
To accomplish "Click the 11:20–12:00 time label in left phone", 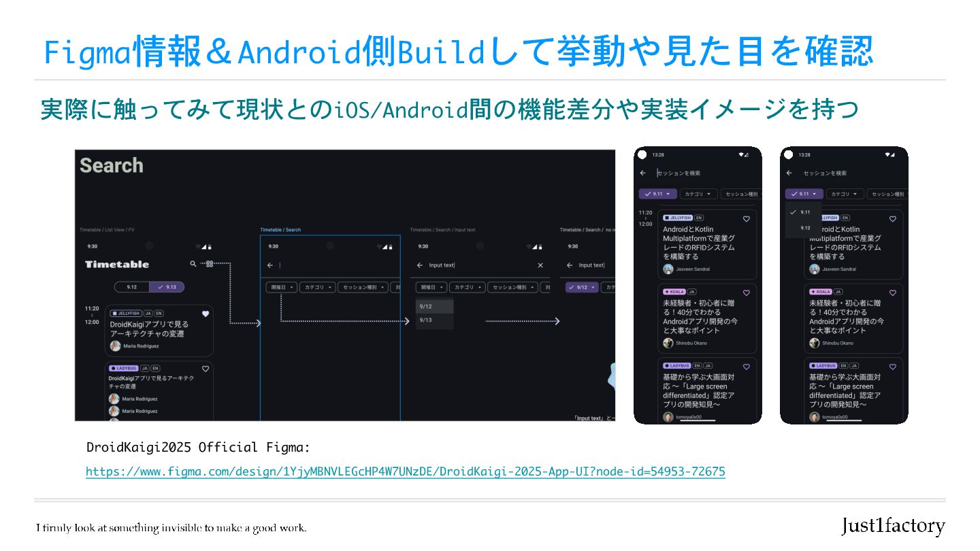I will pyautogui.click(x=645, y=218).
